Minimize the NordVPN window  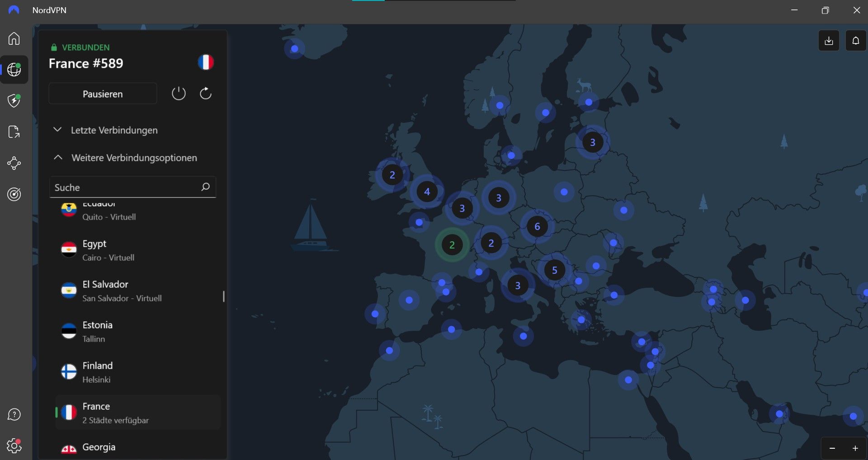coord(794,10)
